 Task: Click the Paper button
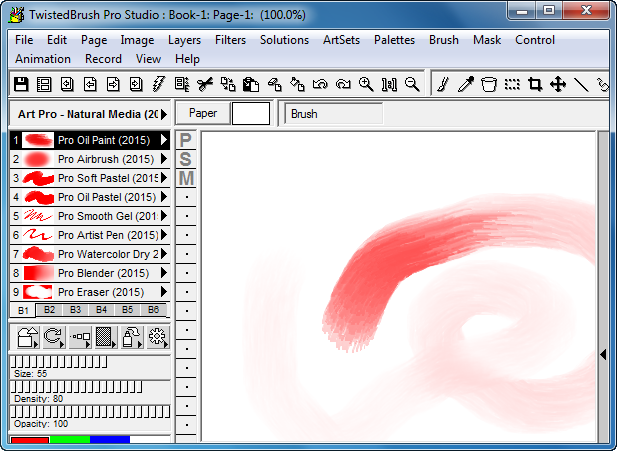coord(204,114)
